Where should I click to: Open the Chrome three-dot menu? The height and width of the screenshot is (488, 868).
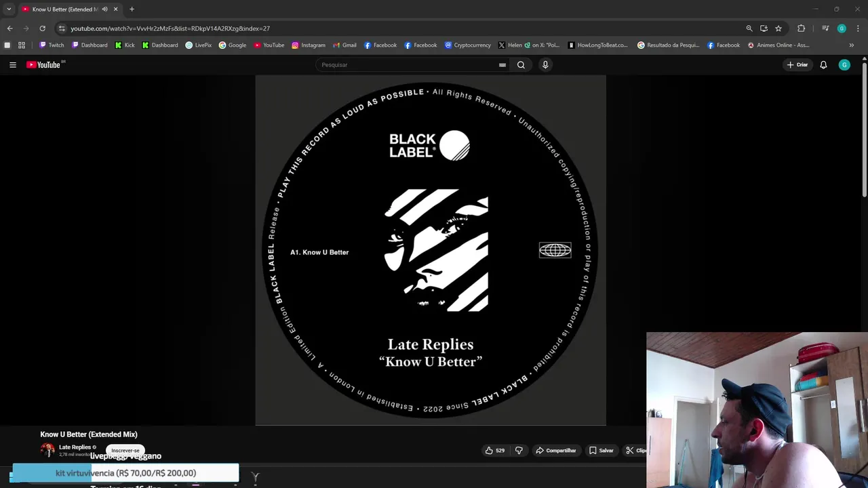858,28
